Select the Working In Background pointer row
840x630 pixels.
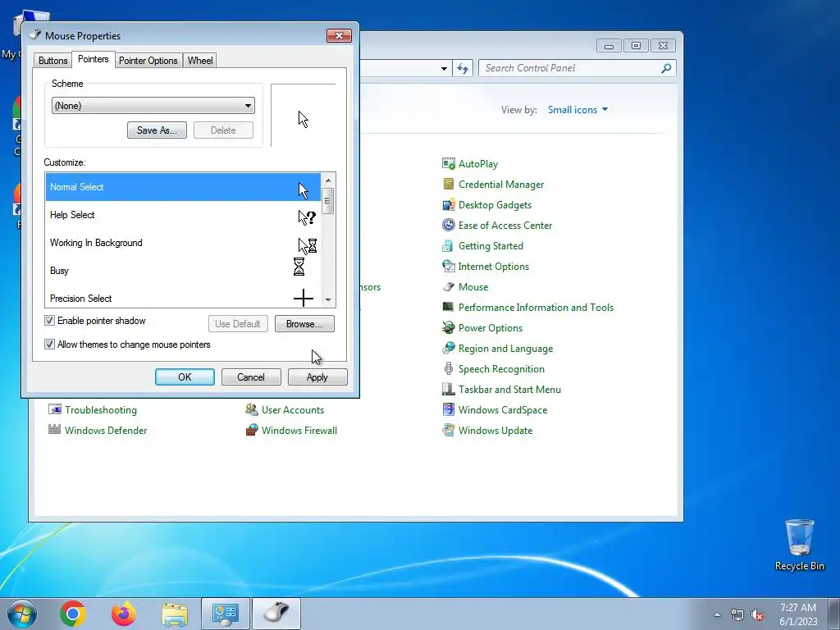[183, 243]
